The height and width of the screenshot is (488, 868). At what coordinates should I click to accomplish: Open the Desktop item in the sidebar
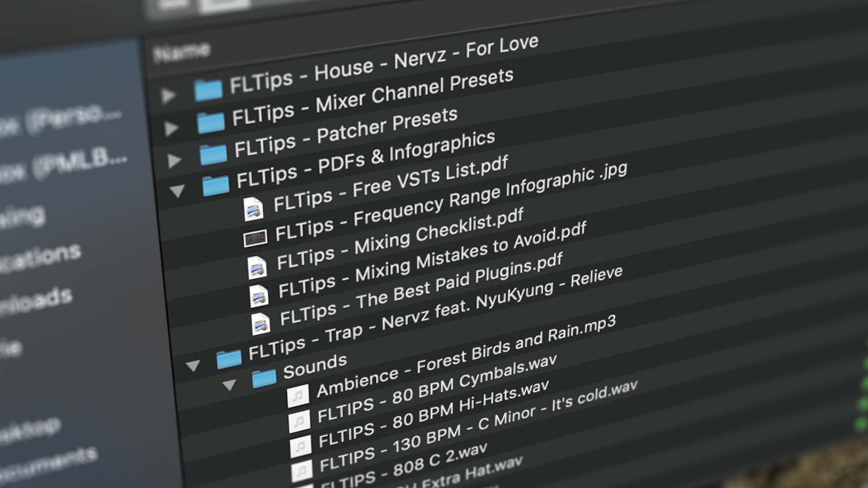pyautogui.click(x=30, y=429)
